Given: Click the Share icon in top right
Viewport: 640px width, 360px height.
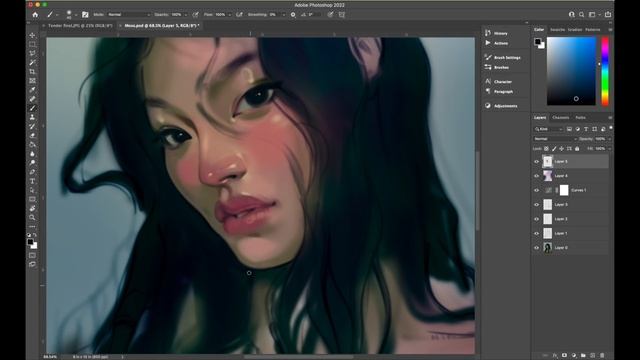Looking at the screenshot, I should point(608,15).
